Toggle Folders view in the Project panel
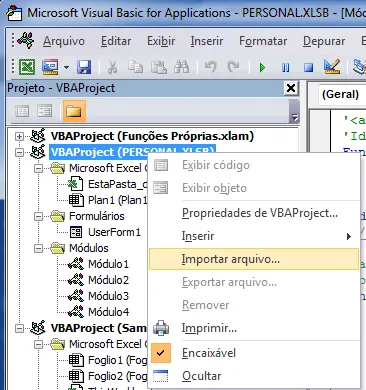This screenshot has height=390, width=366. 74,111
